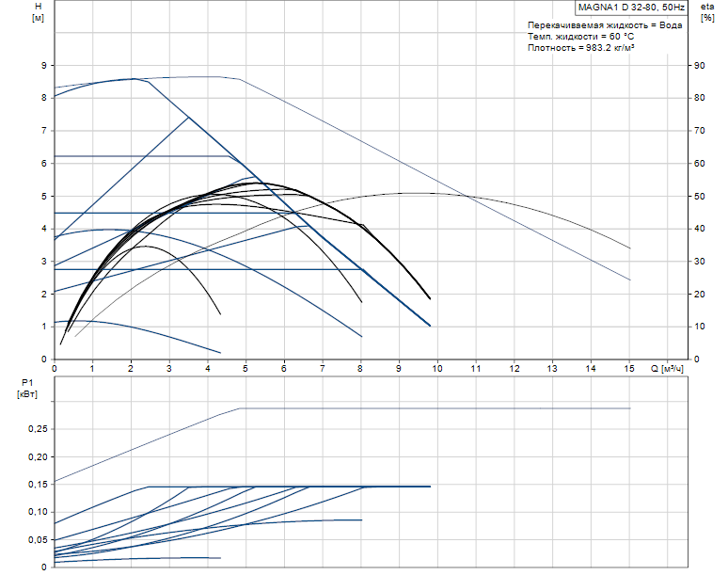Select the pumped liquid Вода text line
The height and width of the screenshot is (575, 728).
point(605,25)
